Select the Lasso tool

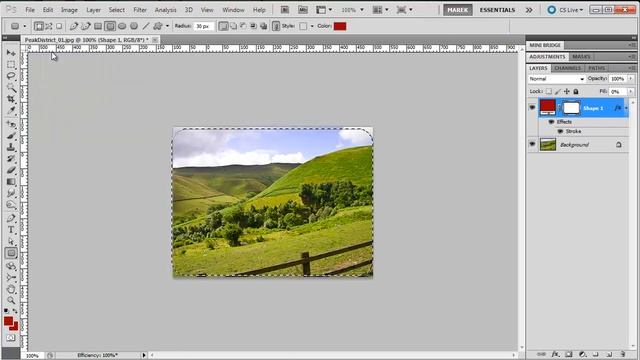(11, 76)
